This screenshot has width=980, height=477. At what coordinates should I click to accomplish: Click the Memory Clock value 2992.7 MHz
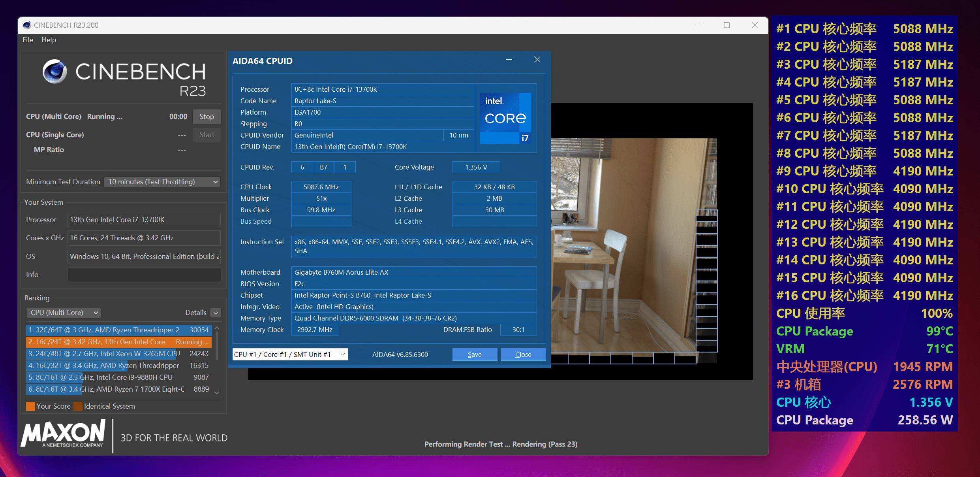click(x=315, y=330)
